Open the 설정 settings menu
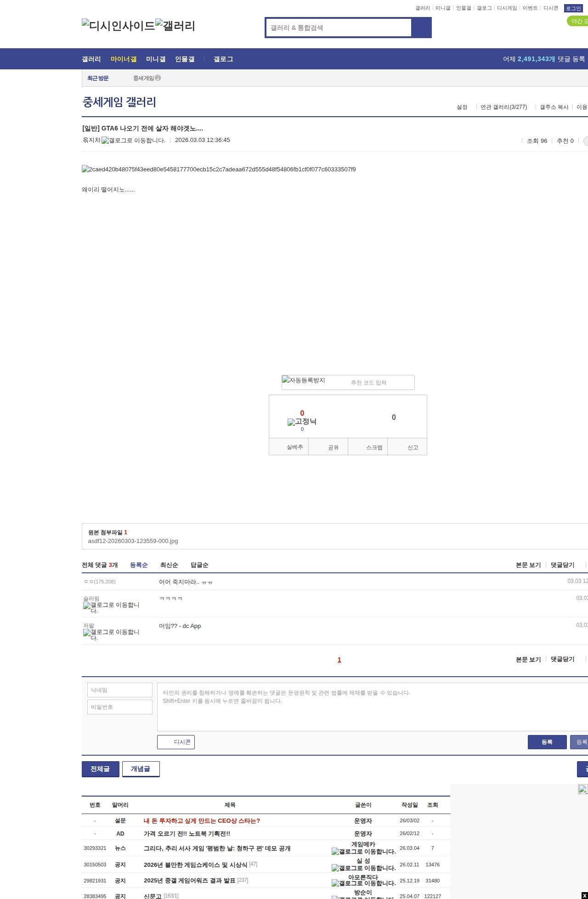 point(462,107)
